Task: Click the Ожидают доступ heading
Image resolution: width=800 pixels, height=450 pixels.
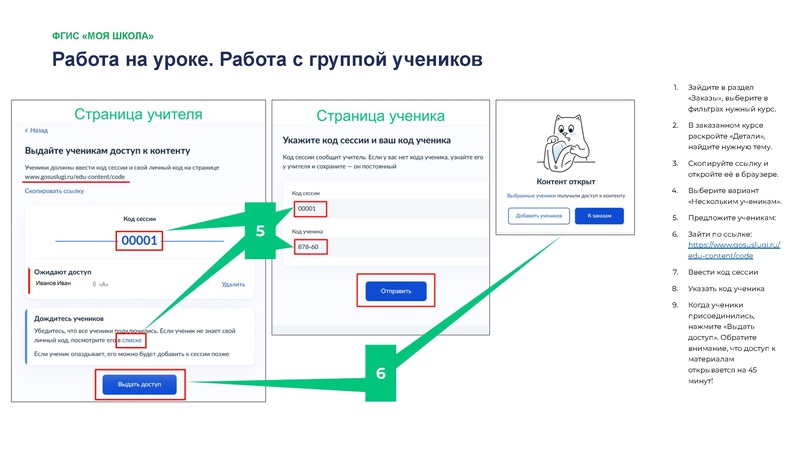Action: [63, 272]
